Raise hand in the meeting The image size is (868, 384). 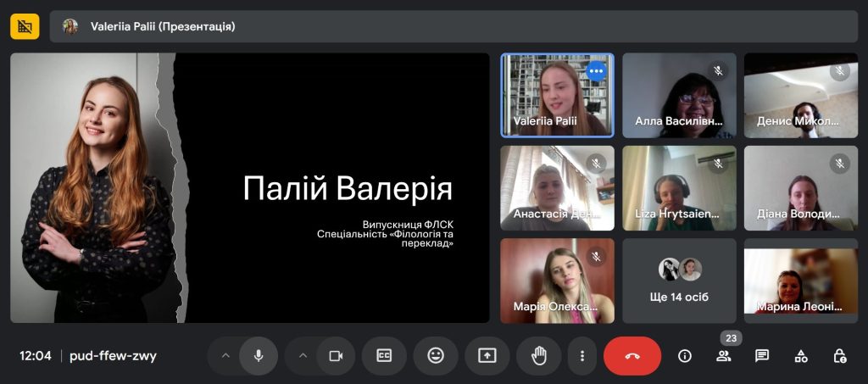click(x=539, y=356)
